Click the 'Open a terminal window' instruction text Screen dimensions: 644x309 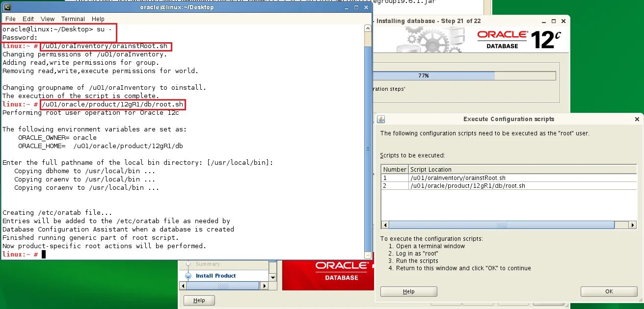[x=430, y=246]
